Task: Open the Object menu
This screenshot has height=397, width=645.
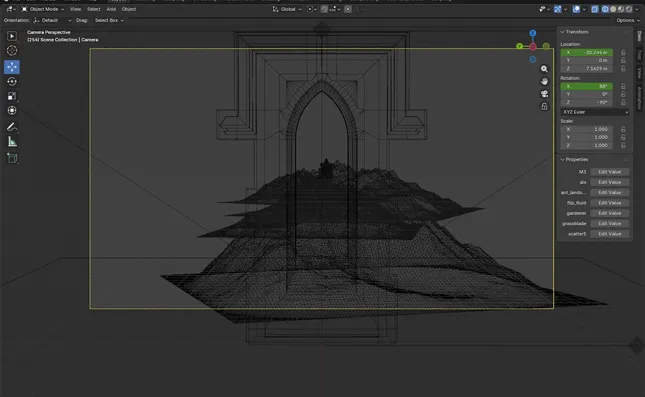Action: [x=129, y=9]
